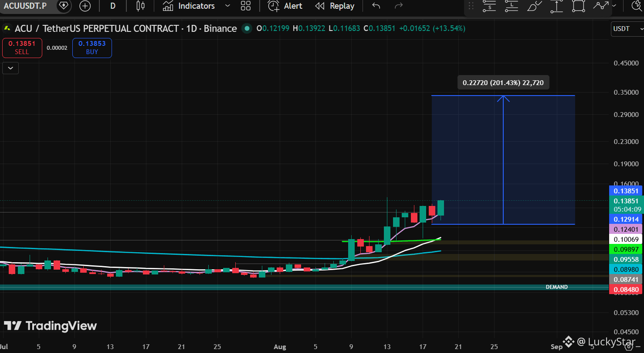Open the D timeframe interval selector

[x=113, y=6]
